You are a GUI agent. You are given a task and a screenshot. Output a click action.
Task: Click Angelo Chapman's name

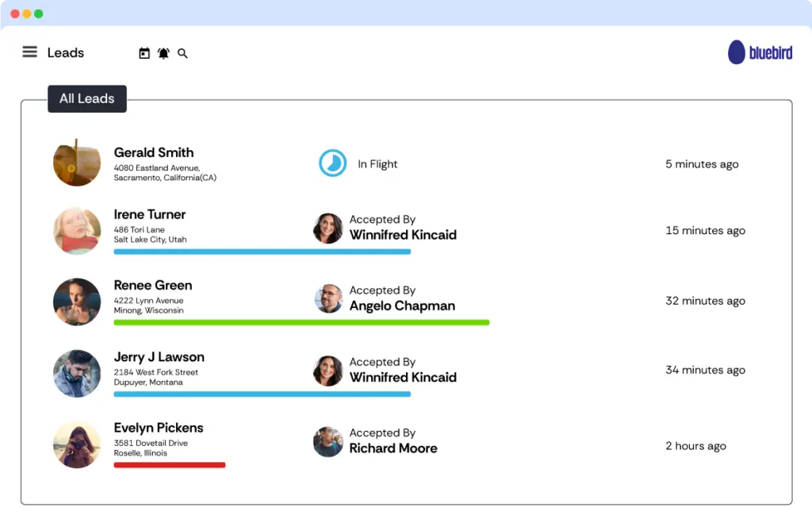pos(402,306)
